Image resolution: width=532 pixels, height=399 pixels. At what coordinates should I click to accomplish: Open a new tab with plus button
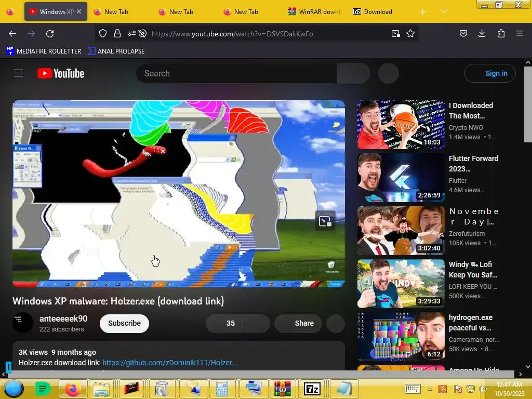click(423, 12)
